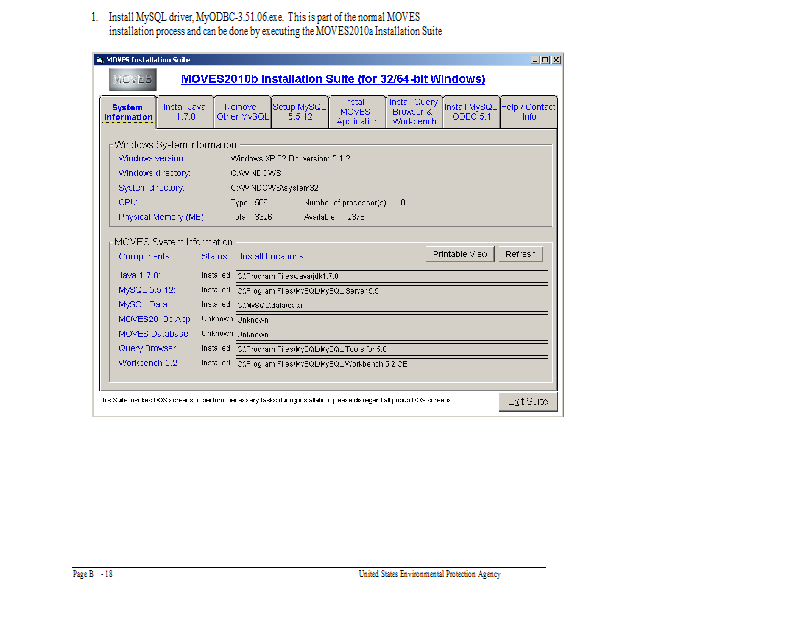Go to the Install MOVES Application tab
The height and width of the screenshot is (618, 800).
pos(355,112)
